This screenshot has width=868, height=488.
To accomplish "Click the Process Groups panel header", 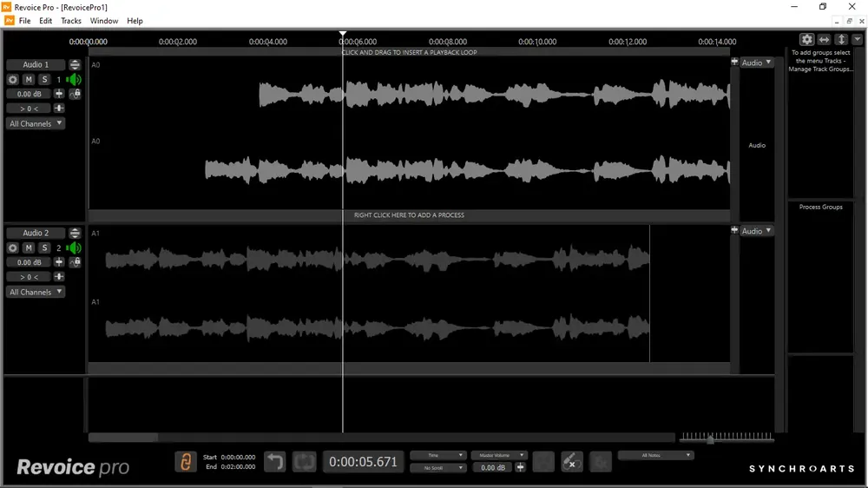I will [x=821, y=208].
